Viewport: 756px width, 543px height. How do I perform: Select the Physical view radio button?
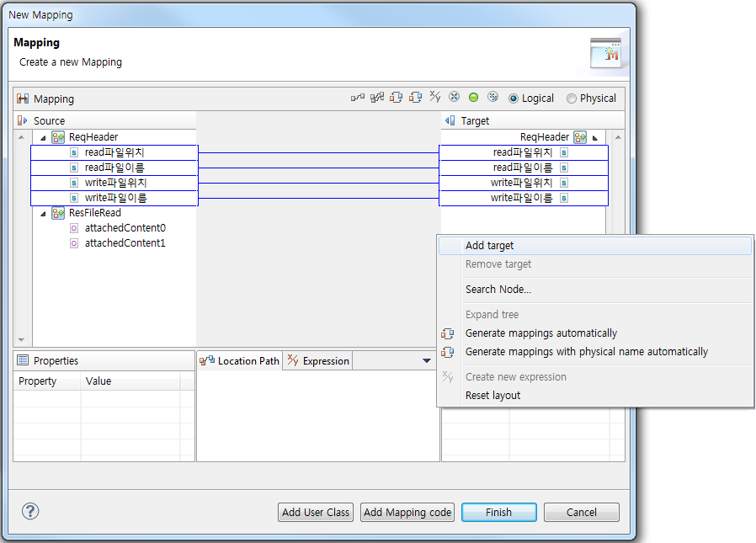(572, 98)
